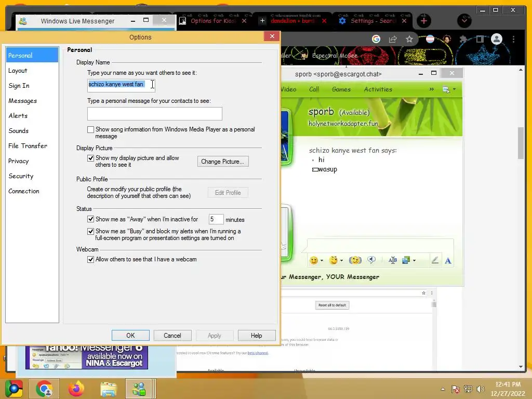Viewport: 532px width, 399px height.
Task: Click the personal message input field
Action: [155, 114]
